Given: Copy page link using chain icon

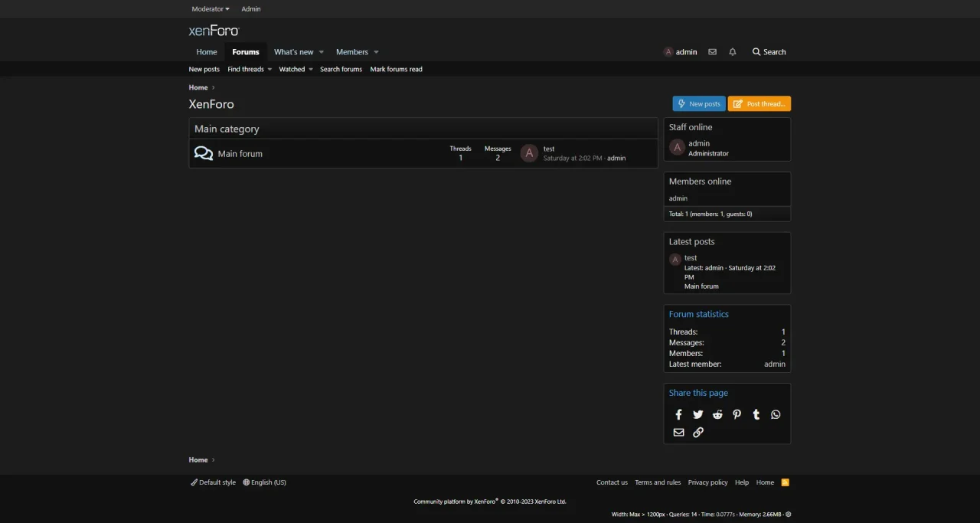Looking at the screenshot, I should (x=698, y=433).
